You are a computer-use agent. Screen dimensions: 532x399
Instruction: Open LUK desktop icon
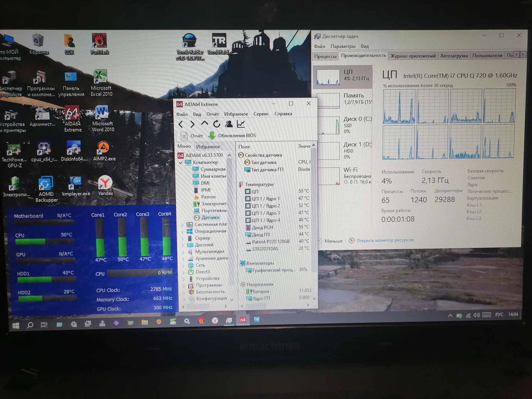pos(69,44)
